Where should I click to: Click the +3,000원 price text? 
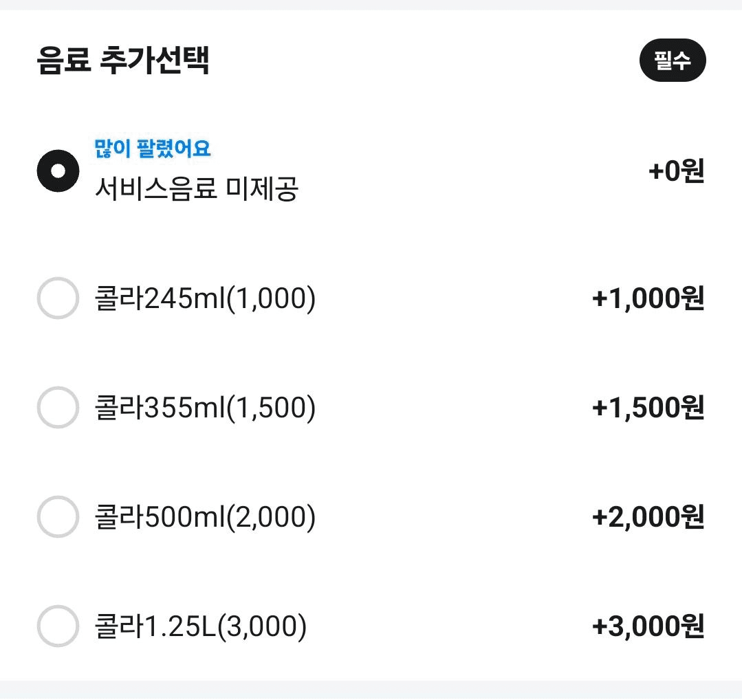click(648, 626)
